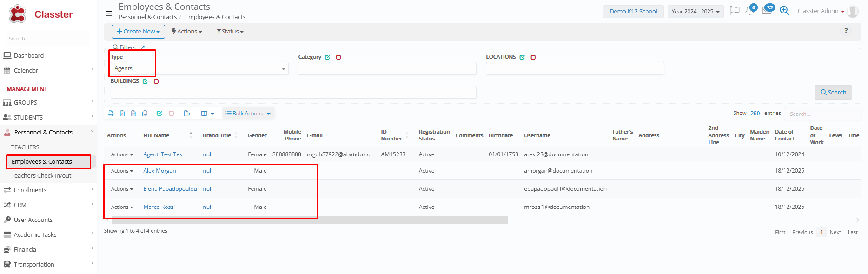Viewport: 868px width, 274px height.
Task: Click the zoom-in magnifier icon in header
Action: 784,11
